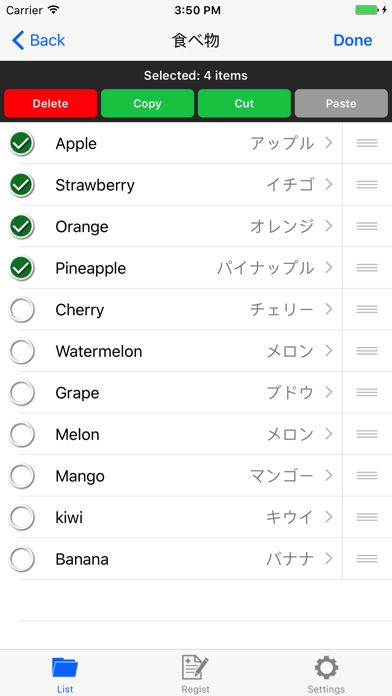
Task: Tap Done to finish editing
Action: [353, 40]
